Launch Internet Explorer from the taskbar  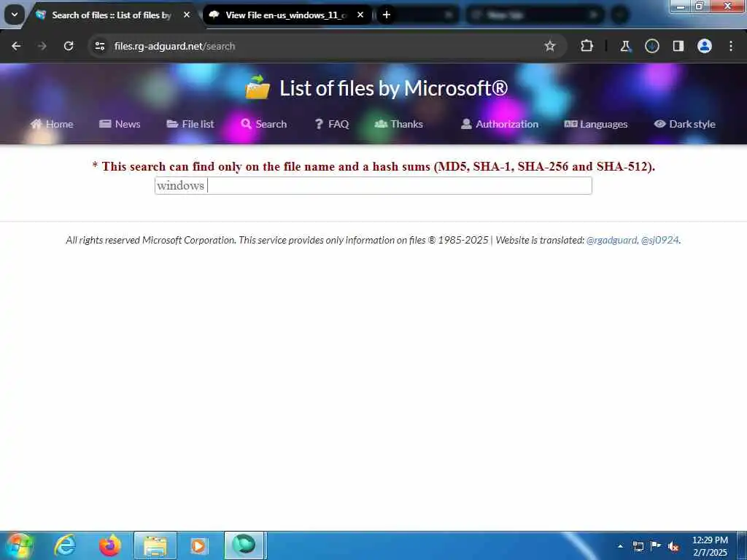(65, 545)
